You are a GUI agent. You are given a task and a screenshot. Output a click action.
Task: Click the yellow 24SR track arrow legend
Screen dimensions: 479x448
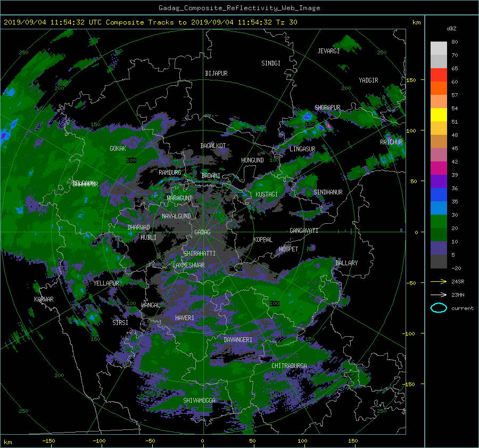coord(439,281)
